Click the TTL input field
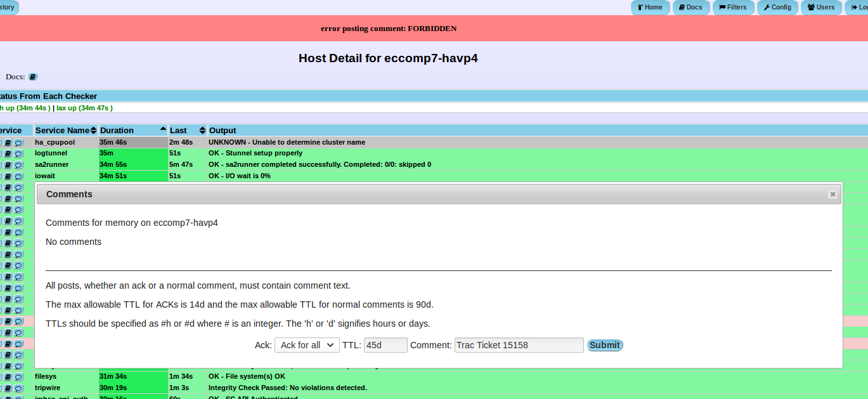Viewport: 868px width, 399px height. tap(385, 345)
